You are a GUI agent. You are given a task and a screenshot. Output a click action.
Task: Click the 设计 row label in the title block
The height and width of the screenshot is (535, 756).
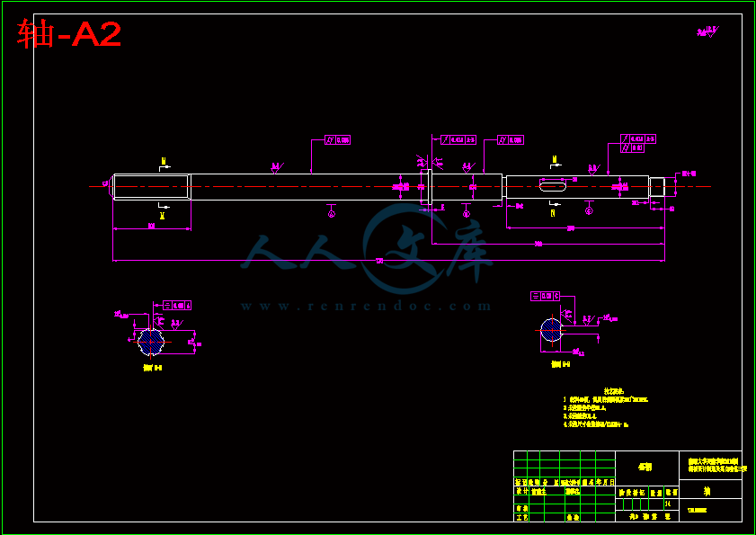point(520,492)
